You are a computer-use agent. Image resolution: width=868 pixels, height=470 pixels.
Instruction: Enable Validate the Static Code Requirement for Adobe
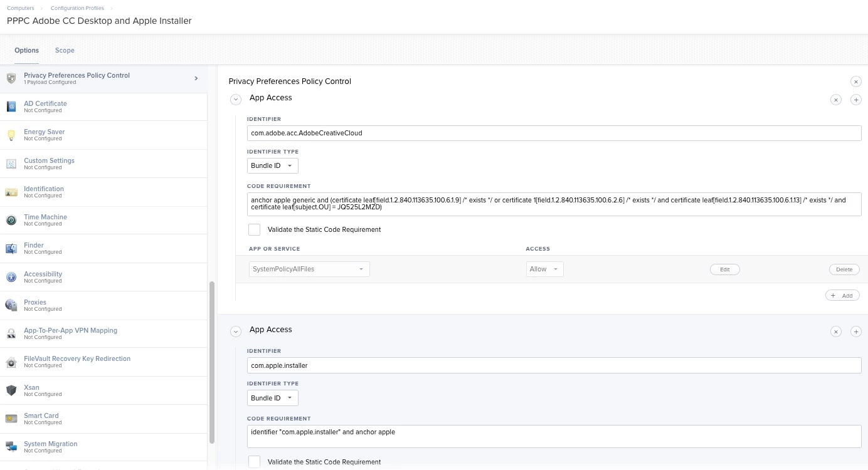[x=254, y=229]
